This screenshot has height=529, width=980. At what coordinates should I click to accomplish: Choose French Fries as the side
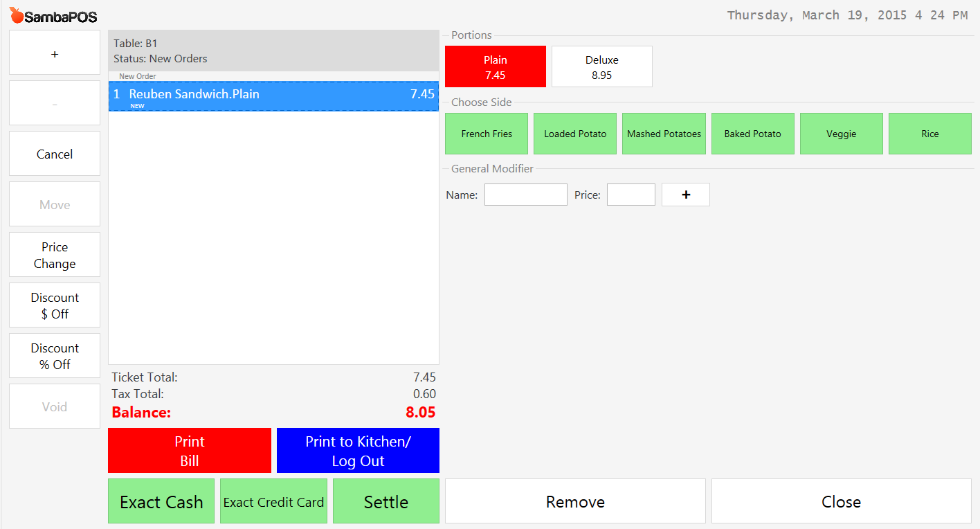click(487, 134)
